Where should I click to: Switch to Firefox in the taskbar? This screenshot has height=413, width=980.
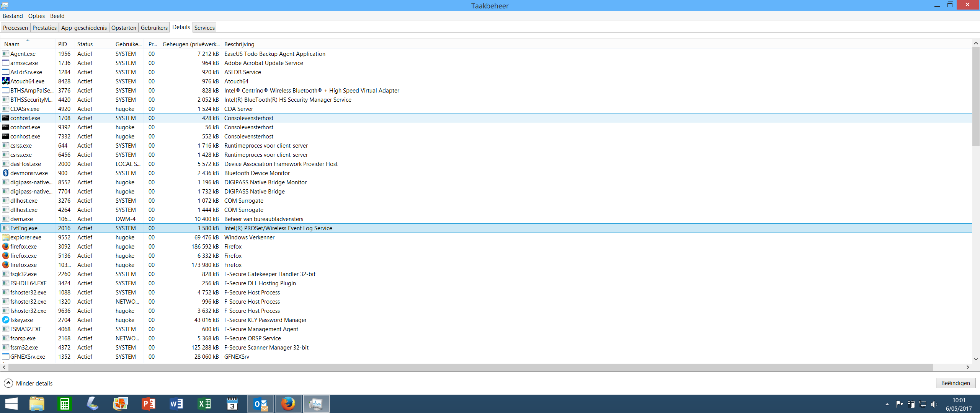tap(288, 404)
